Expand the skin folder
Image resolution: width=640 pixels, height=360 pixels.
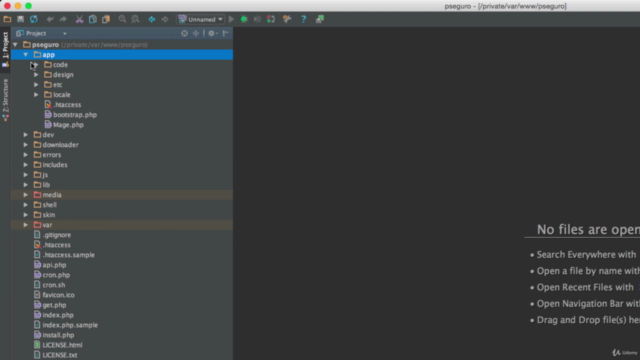point(26,215)
